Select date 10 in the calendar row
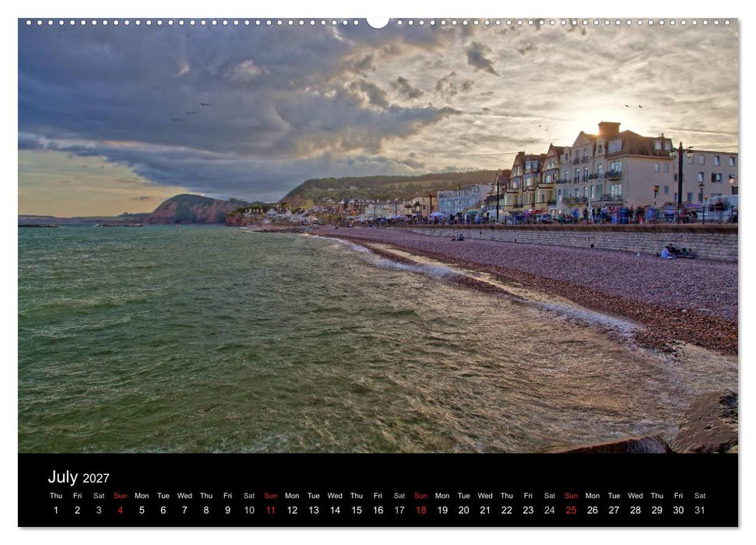This screenshot has width=756, height=545. pos(249,510)
